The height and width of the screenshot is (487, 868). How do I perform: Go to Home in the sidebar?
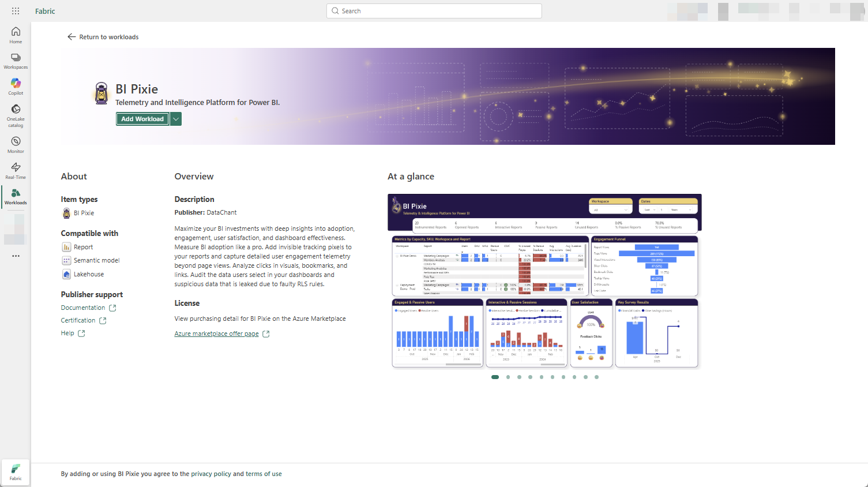16,35
